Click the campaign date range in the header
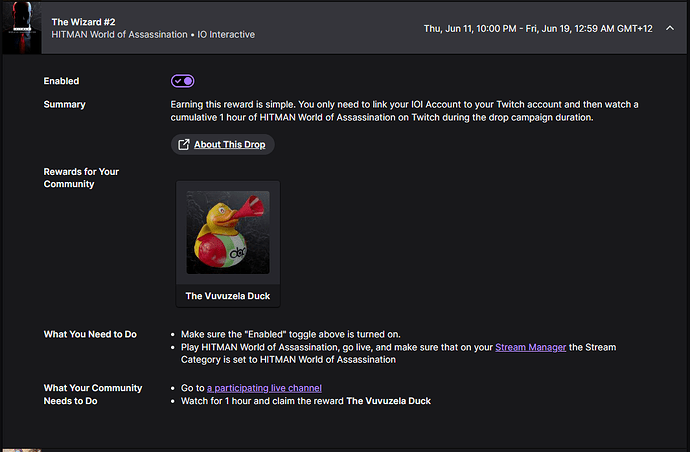Image resolution: width=690 pixels, height=452 pixels. 538,29
